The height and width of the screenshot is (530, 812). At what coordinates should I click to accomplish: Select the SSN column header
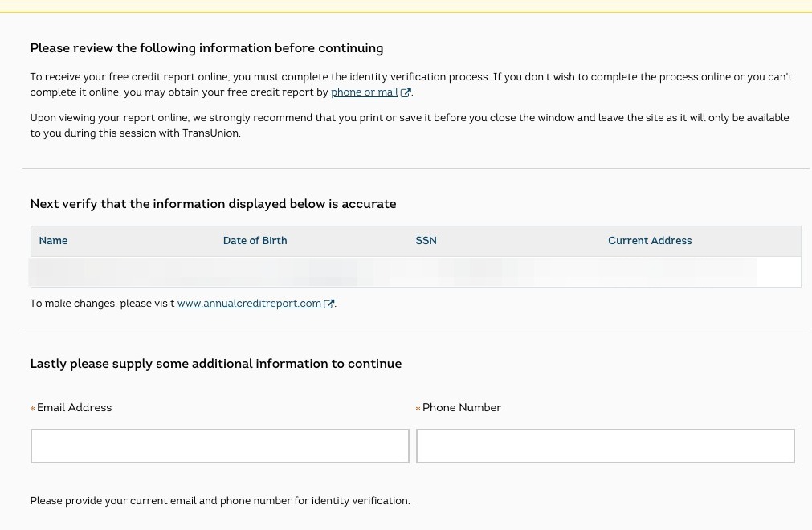[426, 241]
